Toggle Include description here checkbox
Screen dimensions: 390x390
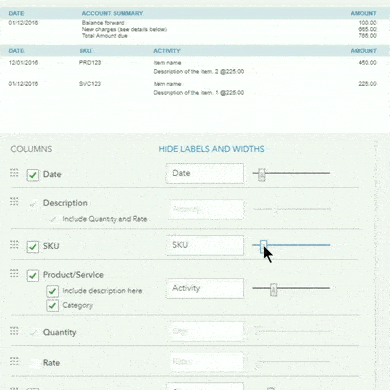(x=52, y=291)
